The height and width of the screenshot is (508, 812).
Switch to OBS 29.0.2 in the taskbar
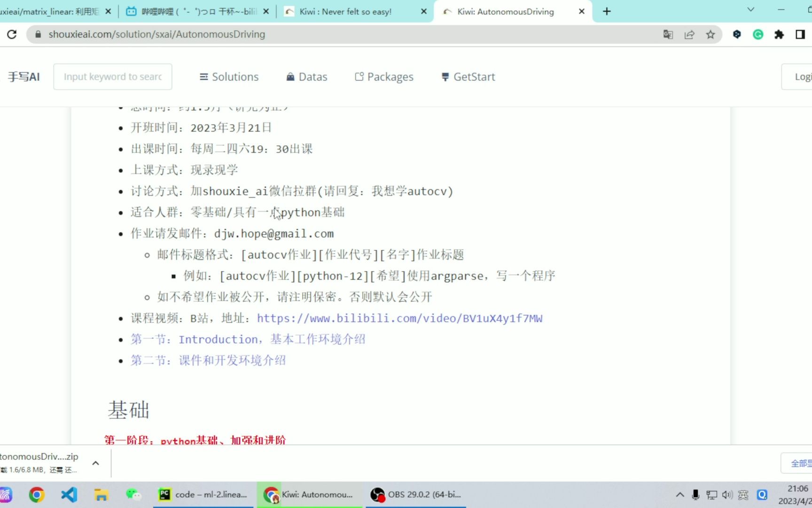point(416,495)
